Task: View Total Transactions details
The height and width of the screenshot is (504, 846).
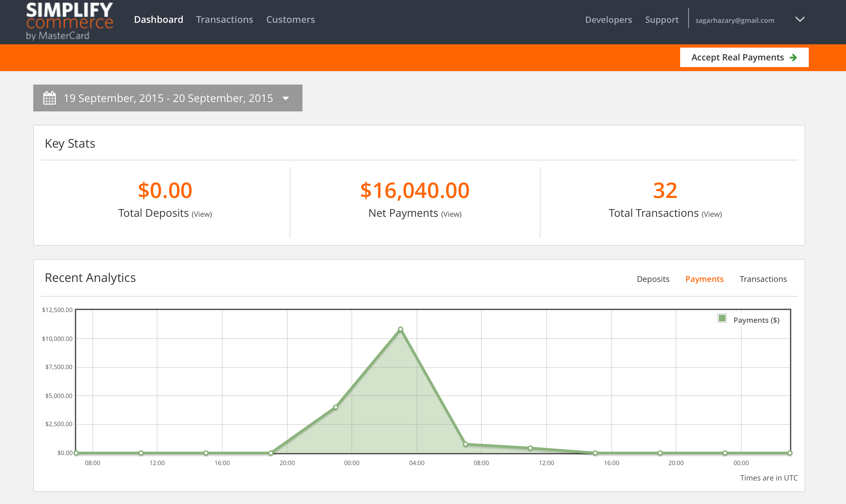Action: pos(712,214)
